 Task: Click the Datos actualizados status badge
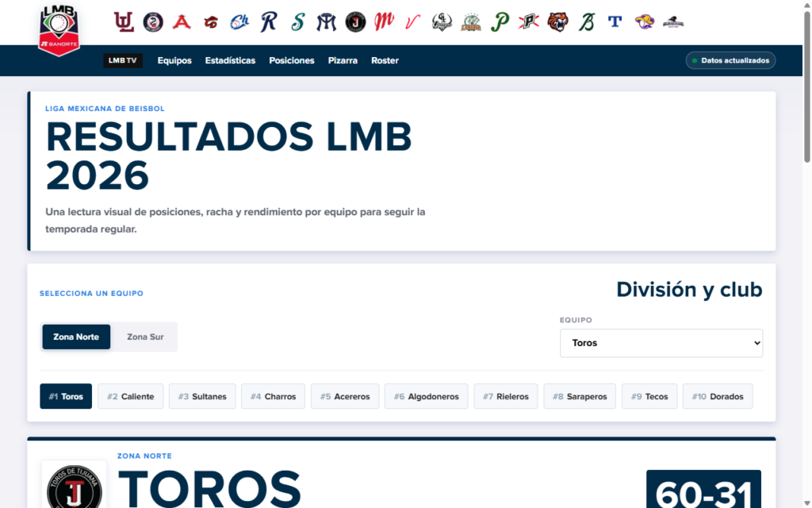pyautogui.click(x=730, y=60)
